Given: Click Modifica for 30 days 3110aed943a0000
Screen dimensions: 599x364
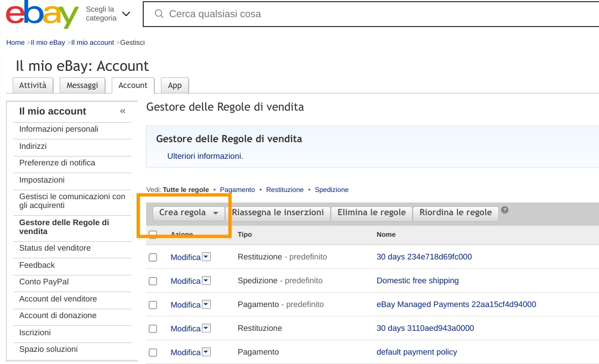Looking at the screenshot, I should 186,329.
